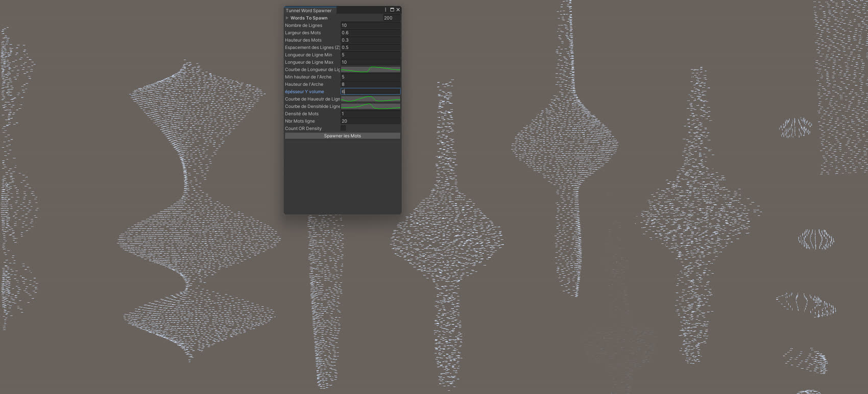Viewport: 868px width, 394px height.
Task: Select the Tunnel Word Spawner tab
Action: (x=309, y=10)
